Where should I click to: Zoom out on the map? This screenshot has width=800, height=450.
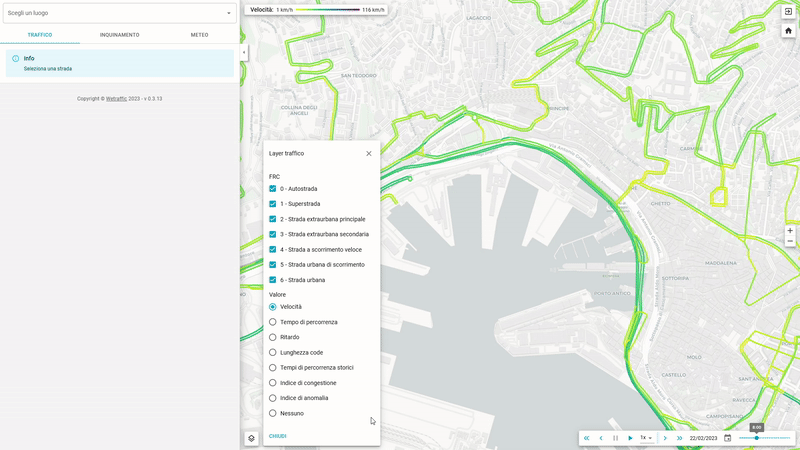point(789,241)
